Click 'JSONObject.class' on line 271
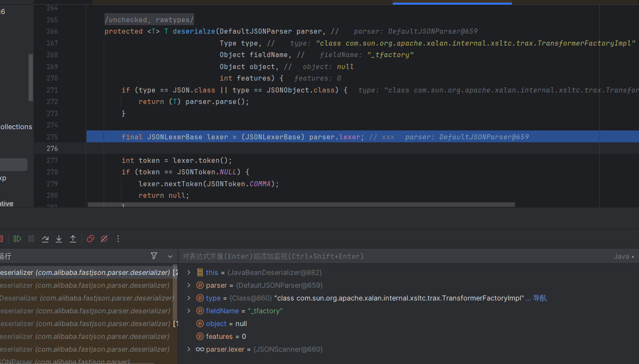639x364 pixels. point(301,90)
